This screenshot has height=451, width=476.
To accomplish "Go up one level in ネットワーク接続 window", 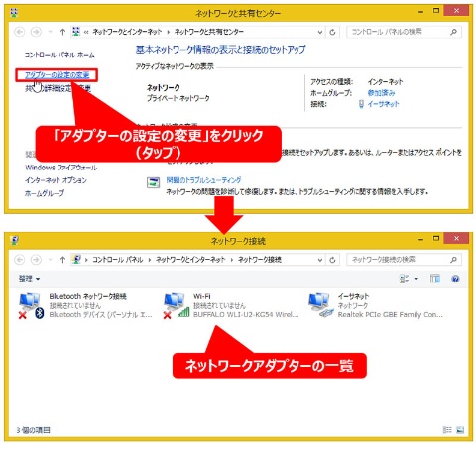I will [62, 260].
